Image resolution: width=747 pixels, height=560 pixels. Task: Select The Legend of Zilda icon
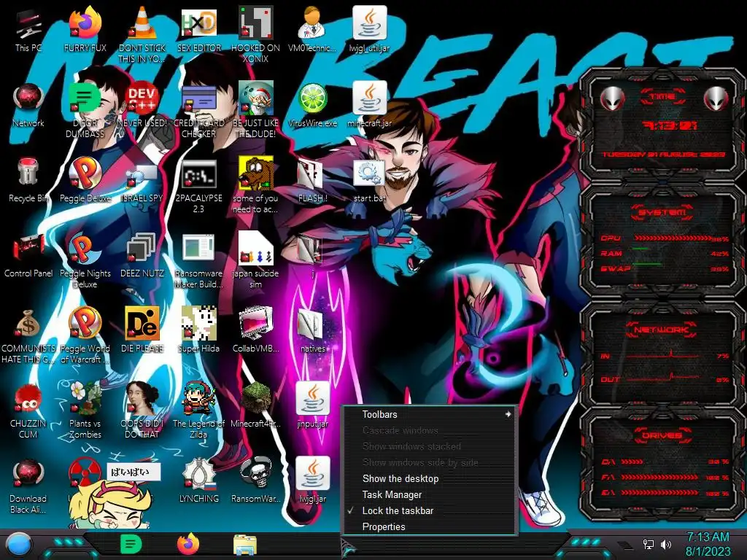[x=198, y=399]
